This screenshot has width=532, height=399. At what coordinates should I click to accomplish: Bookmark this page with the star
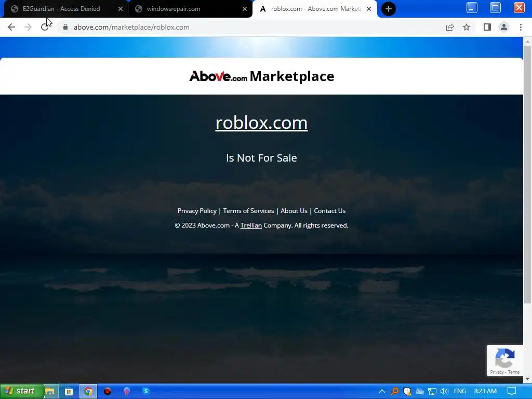click(x=467, y=27)
